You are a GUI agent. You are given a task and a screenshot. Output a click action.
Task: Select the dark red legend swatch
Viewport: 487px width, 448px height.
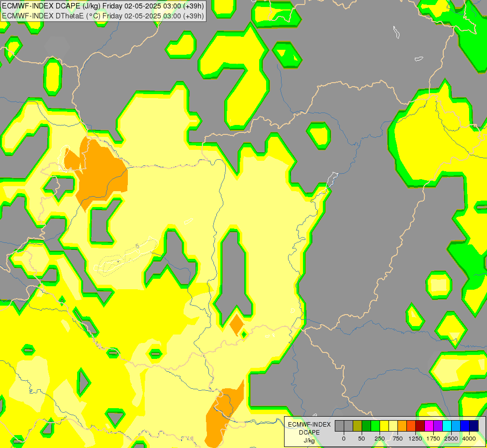(420, 426)
